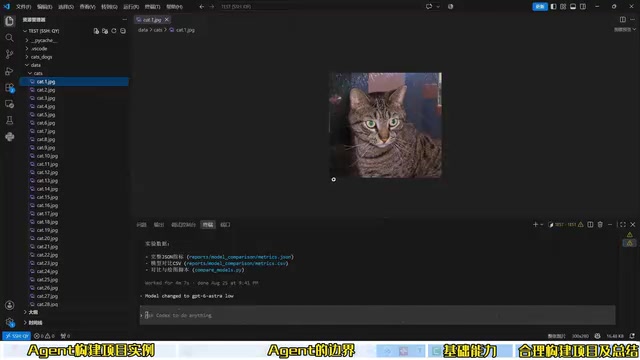Screen dimensions: 640x360
Task: Create a new folder in explorer
Action: point(105,31)
